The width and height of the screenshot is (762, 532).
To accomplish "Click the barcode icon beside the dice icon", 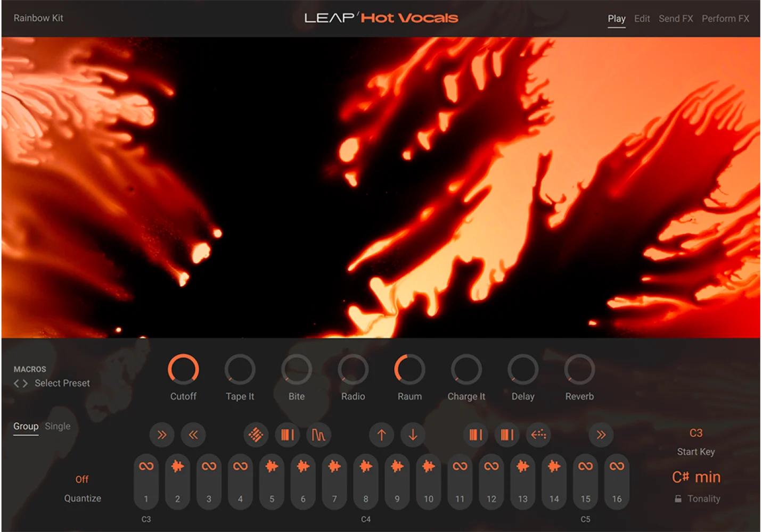I will (287, 435).
